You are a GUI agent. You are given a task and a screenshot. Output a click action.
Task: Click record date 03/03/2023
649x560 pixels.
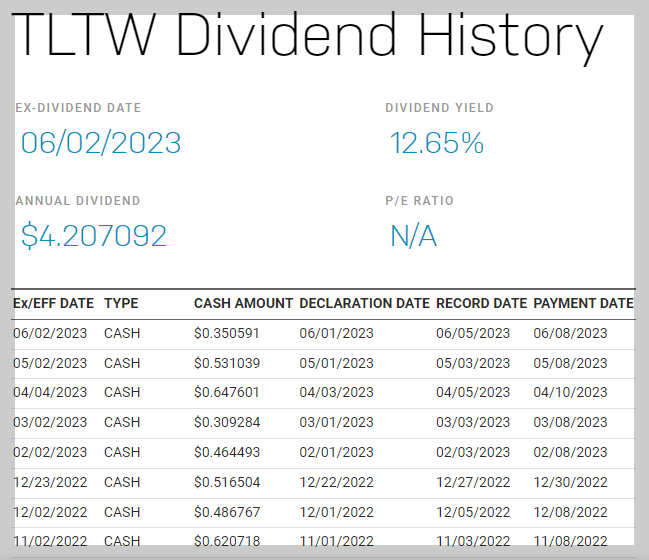(473, 422)
